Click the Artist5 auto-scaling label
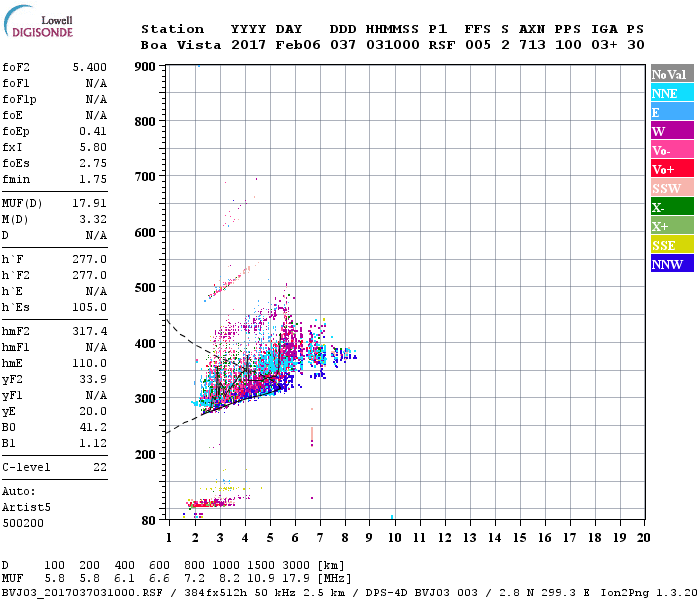The image size is (700, 600). [x=26, y=508]
